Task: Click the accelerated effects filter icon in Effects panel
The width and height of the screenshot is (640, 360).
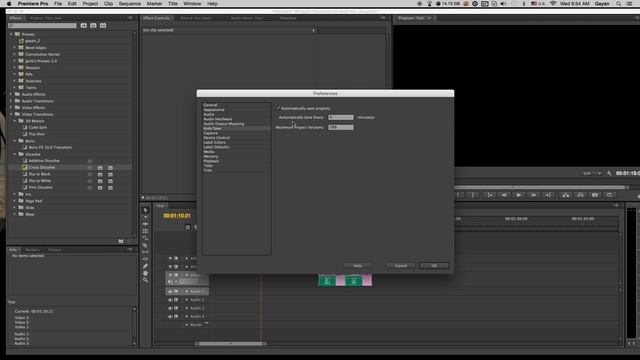Action: pos(84,25)
